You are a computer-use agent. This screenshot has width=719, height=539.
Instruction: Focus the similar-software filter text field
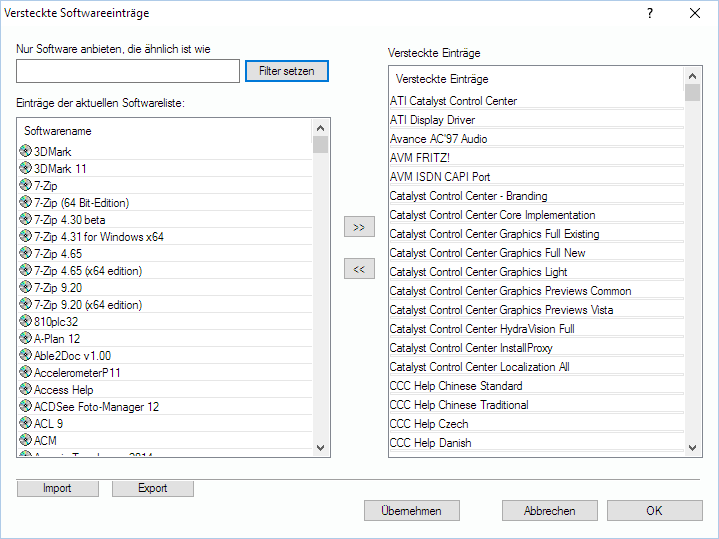tap(128, 71)
